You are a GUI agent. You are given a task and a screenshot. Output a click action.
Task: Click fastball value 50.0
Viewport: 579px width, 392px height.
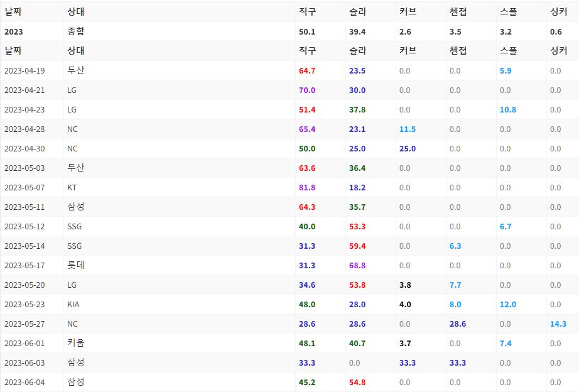307,148
